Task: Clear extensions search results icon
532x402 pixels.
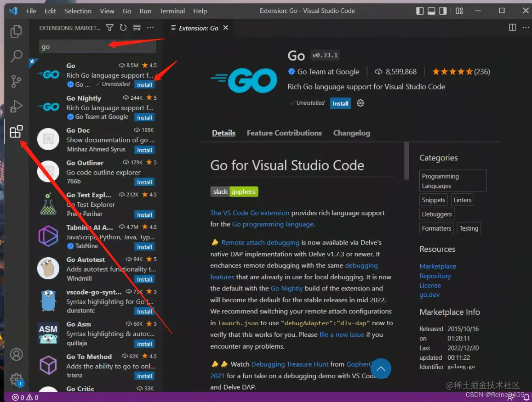Action: point(137,28)
